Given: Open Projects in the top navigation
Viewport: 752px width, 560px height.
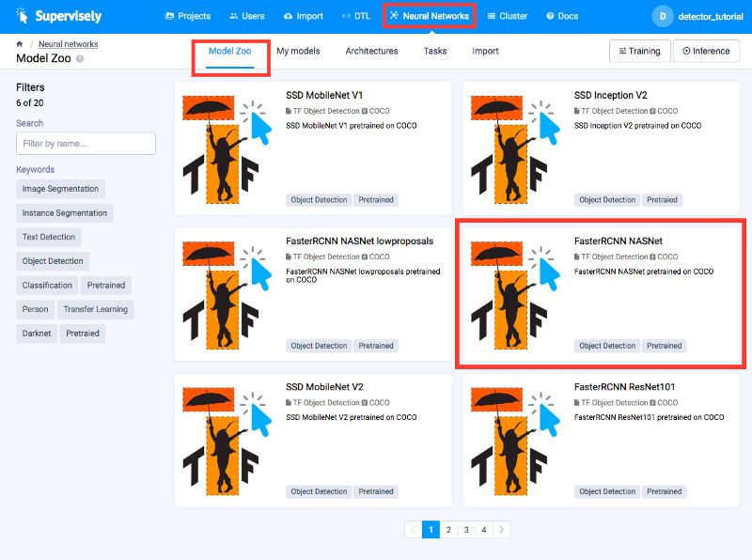Looking at the screenshot, I should click(188, 16).
